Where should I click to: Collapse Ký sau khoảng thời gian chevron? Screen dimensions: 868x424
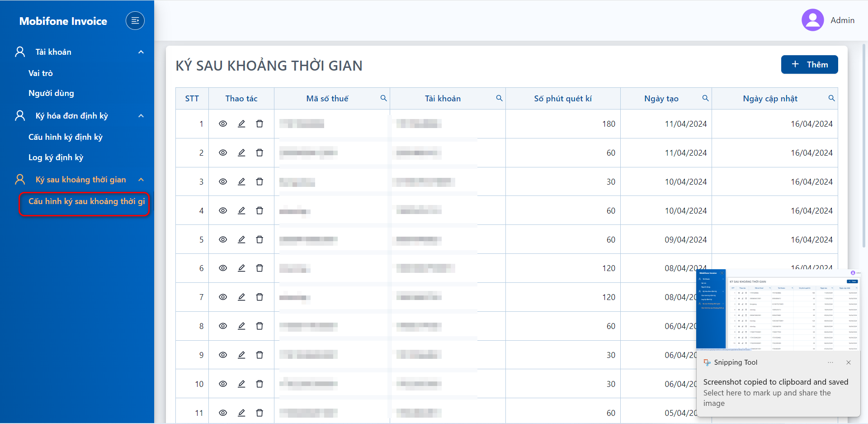[x=141, y=180]
